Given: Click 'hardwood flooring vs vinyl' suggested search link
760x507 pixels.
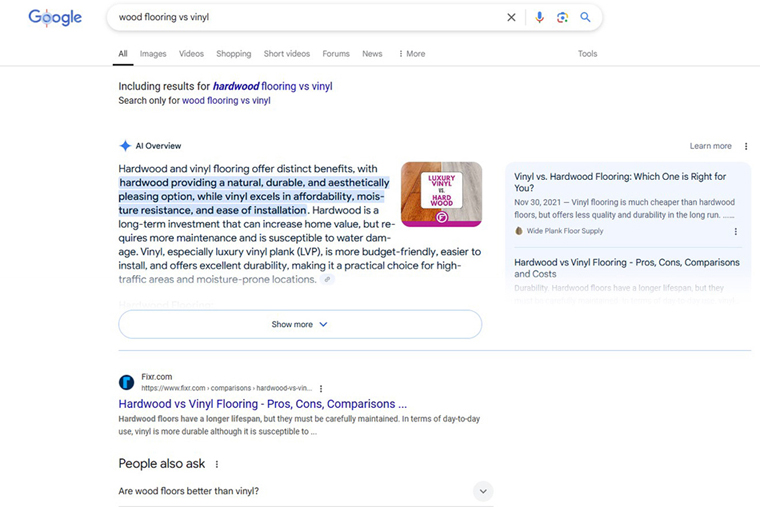Looking at the screenshot, I should tap(272, 86).
